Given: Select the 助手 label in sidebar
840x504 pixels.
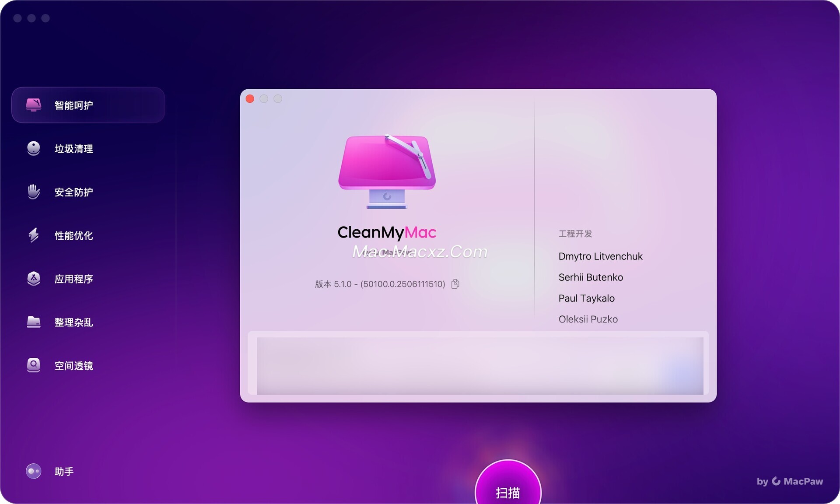Looking at the screenshot, I should (x=64, y=471).
